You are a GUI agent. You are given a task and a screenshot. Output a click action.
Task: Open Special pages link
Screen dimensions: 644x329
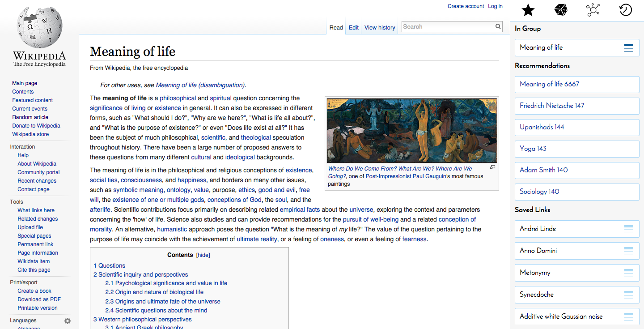point(34,236)
